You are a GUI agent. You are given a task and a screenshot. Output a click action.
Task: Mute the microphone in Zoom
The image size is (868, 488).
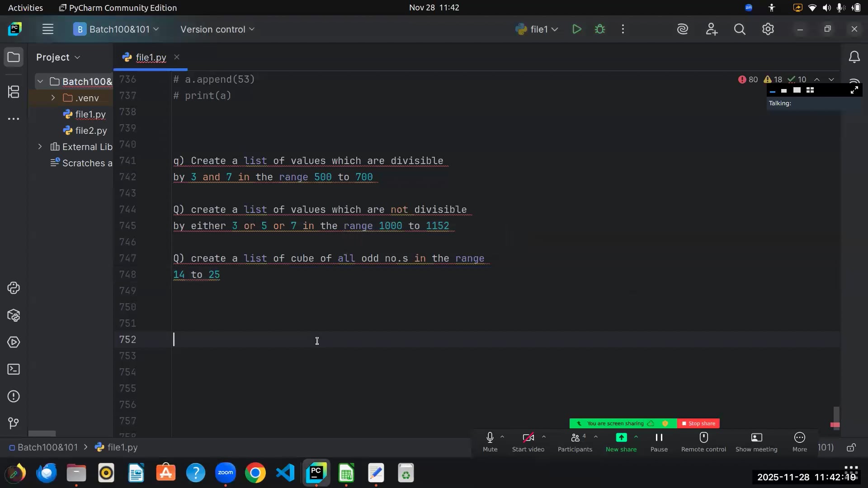point(491,442)
